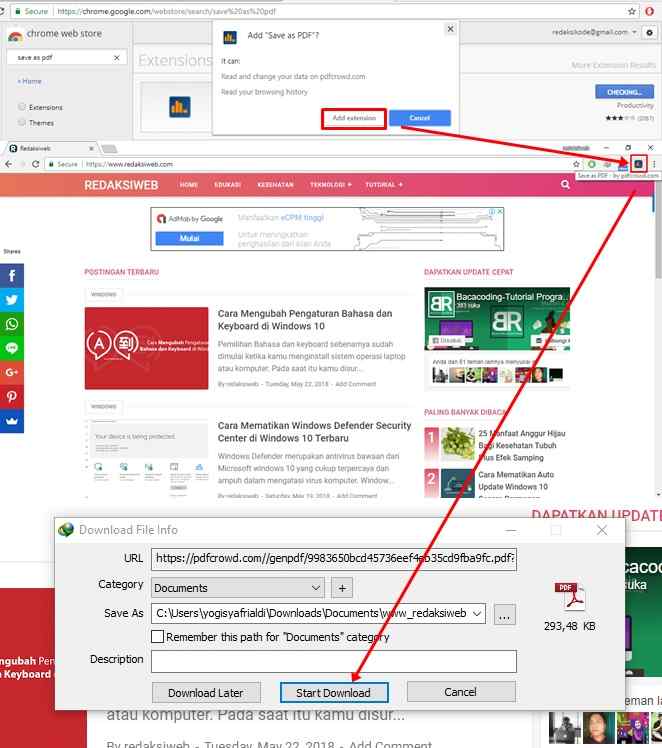Close the Redaksiweb browser tab
Image resolution: width=662 pixels, height=748 pixels.
point(91,148)
